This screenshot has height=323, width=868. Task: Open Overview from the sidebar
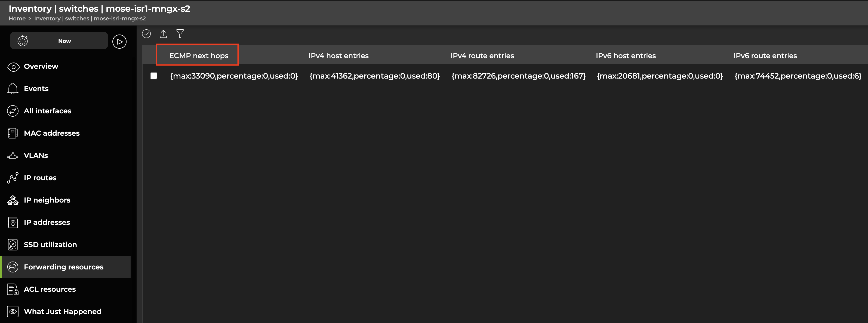tap(41, 66)
